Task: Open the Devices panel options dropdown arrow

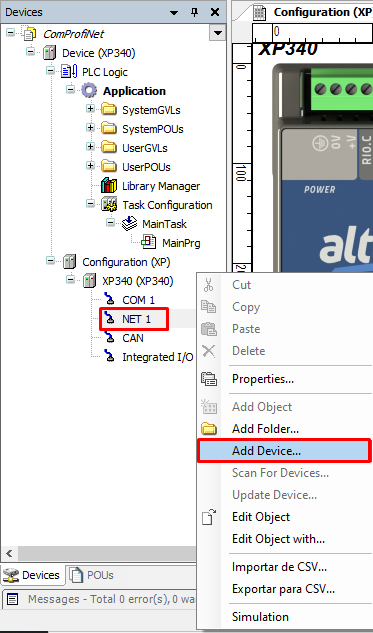Action: [174, 13]
